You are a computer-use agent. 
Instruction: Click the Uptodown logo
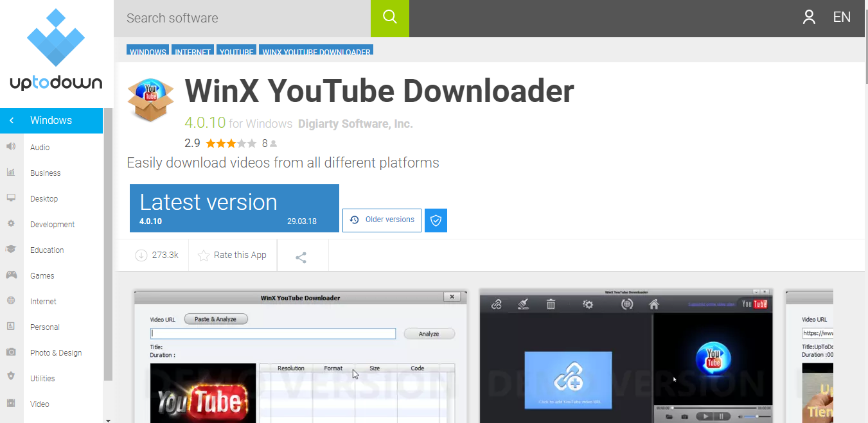coord(56,49)
